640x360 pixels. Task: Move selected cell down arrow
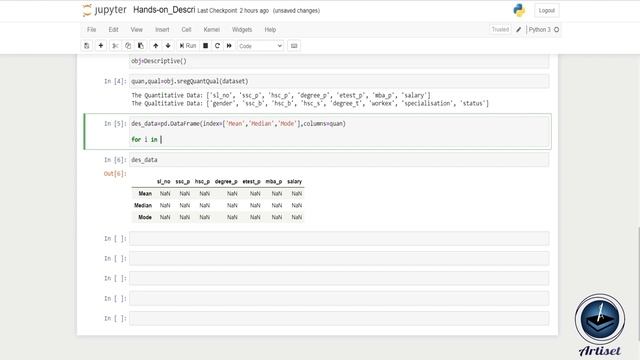(x=168, y=46)
